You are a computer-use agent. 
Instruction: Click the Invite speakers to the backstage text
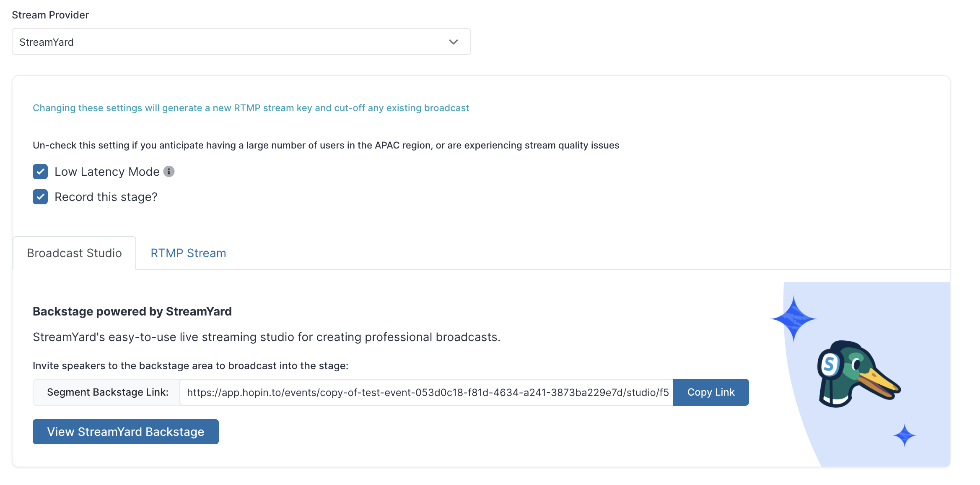pos(190,366)
